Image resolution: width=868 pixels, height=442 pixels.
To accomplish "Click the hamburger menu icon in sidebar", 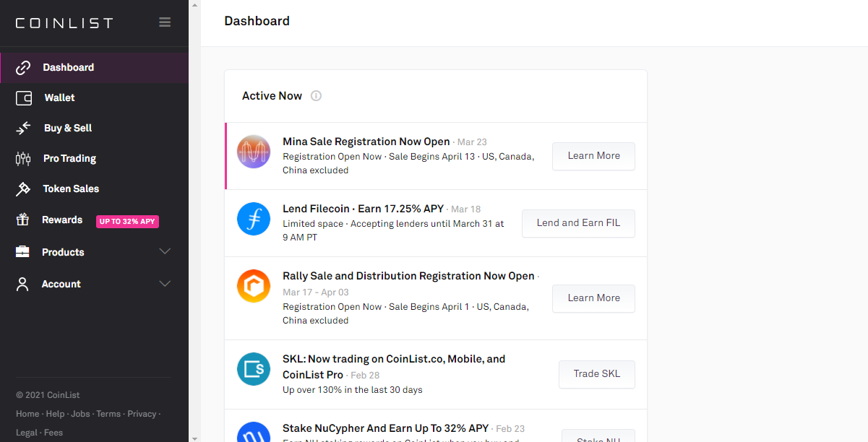I will click(x=165, y=22).
